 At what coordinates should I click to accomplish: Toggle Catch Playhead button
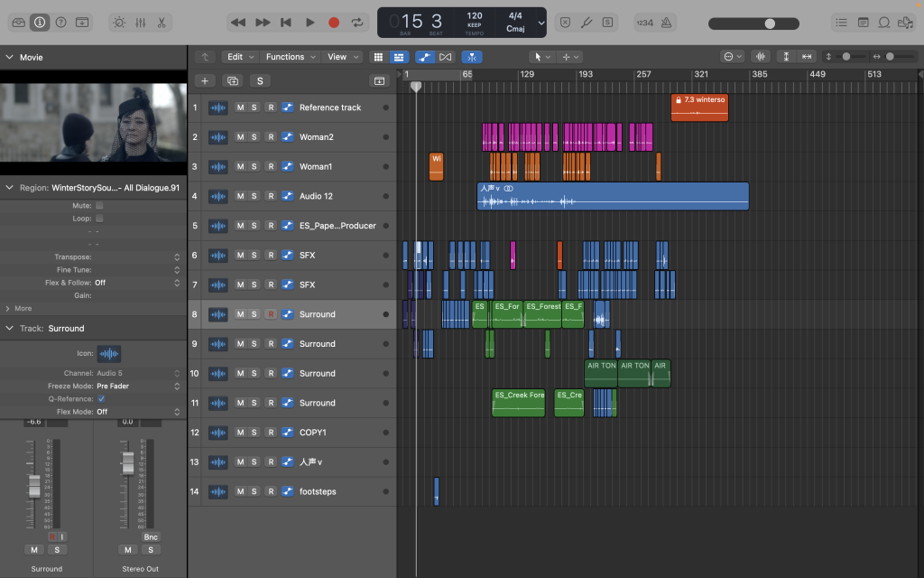tap(472, 57)
